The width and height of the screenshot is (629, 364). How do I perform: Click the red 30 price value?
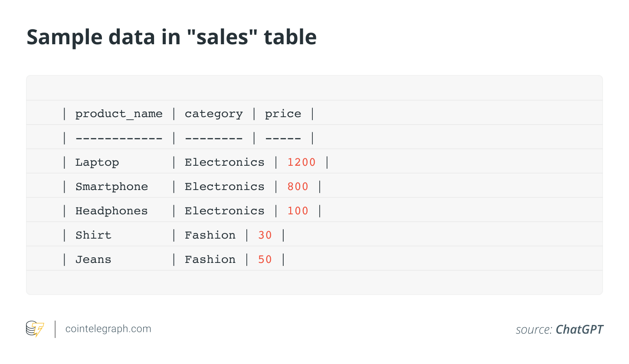pos(265,235)
